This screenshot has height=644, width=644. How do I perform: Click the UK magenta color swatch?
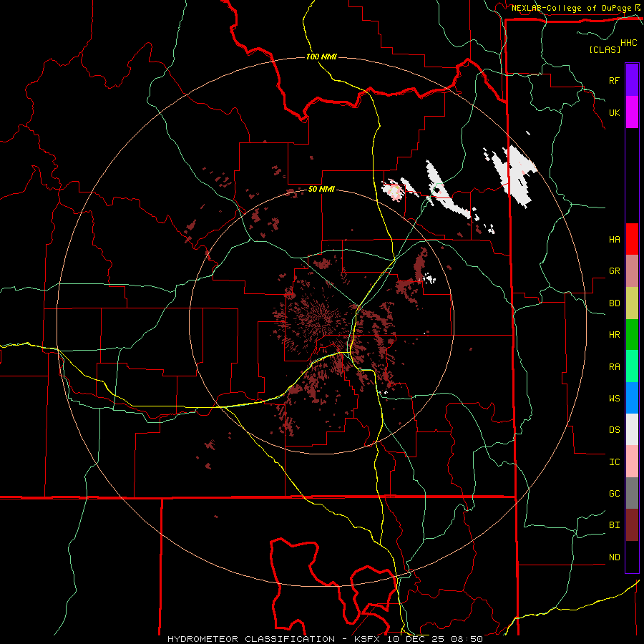(x=632, y=112)
